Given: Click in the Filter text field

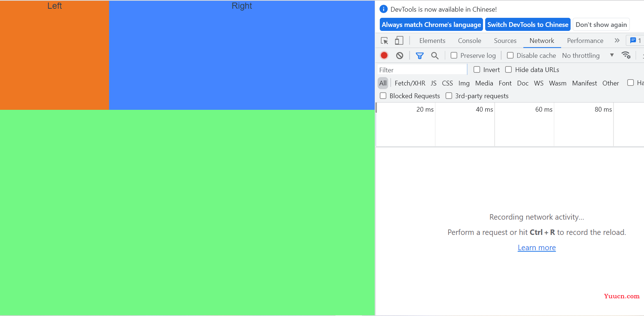Looking at the screenshot, I should 422,70.
